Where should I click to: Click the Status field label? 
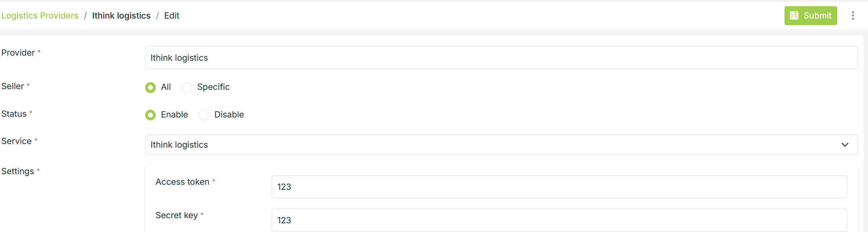click(14, 114)
